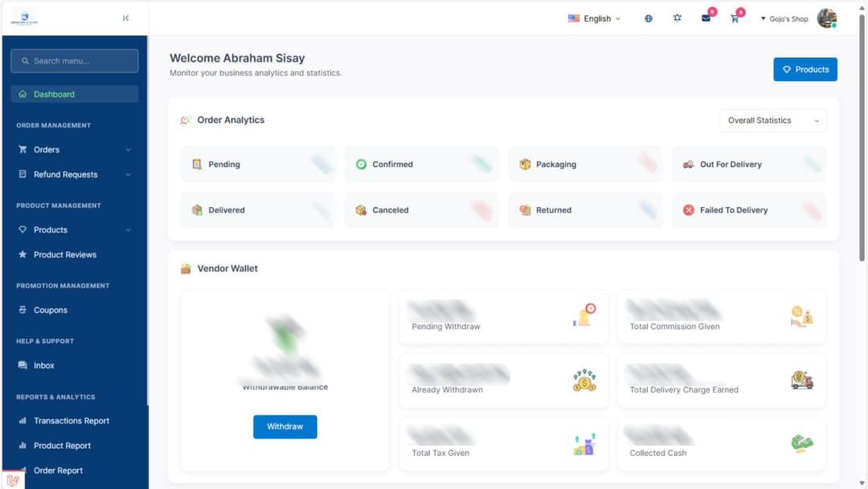
Task: Expand the Orders menu chevron
Action: [x=128, y=150]
